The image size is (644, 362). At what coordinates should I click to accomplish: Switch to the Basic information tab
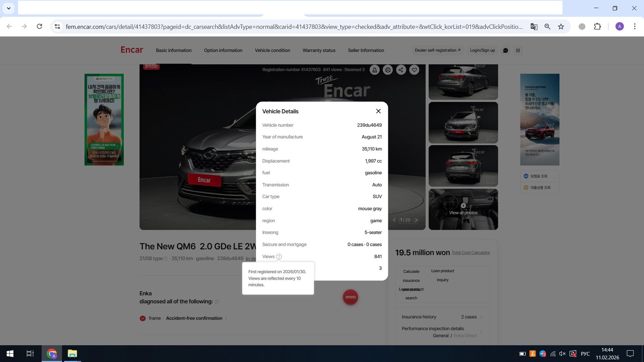point(174,50)
